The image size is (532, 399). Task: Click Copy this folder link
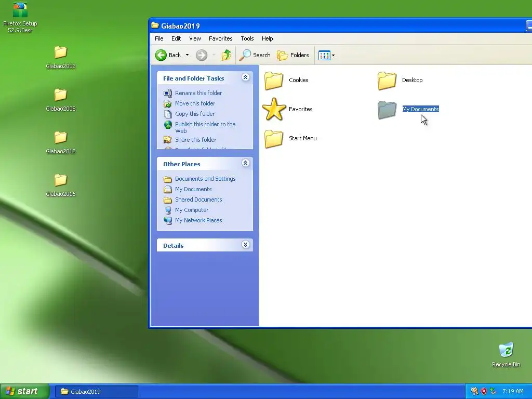pos(195,114)
